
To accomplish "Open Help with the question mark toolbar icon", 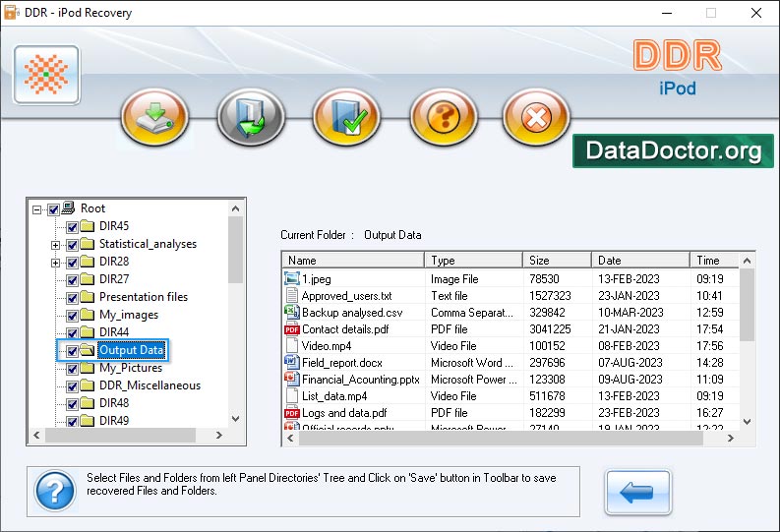I will click(444, 117).
